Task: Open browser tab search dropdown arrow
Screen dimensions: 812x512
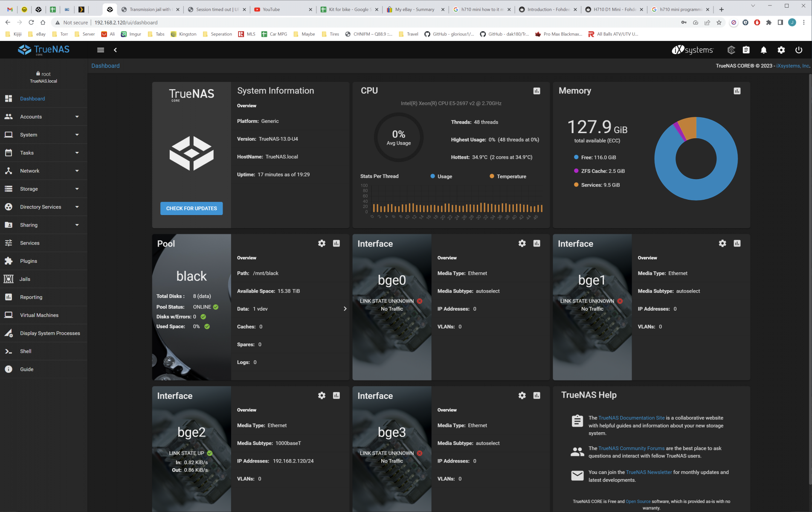Action: tap(753, 6)
